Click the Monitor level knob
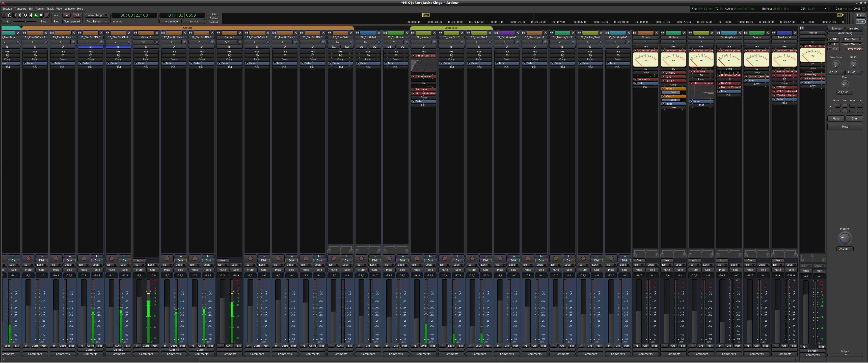This screenshot has width=868, height=363. pos(845,238)
